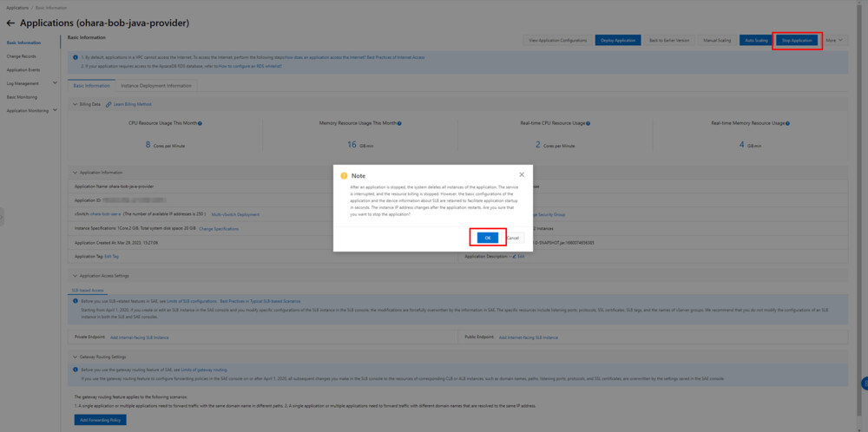Click the ohara-bob-sae-a vSwitch link
Image resolution: width=868 pixels, height=432 pixels.
pyautogui.click(x=106, y=214)
